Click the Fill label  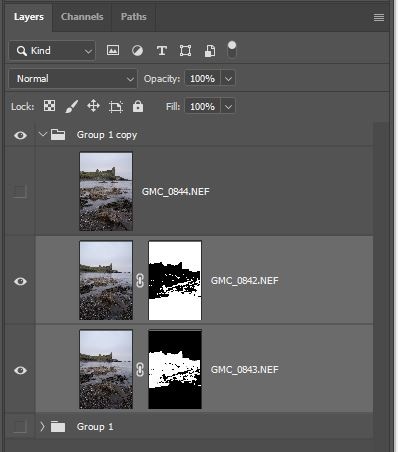pyautogui.click(x=173, y=107)
